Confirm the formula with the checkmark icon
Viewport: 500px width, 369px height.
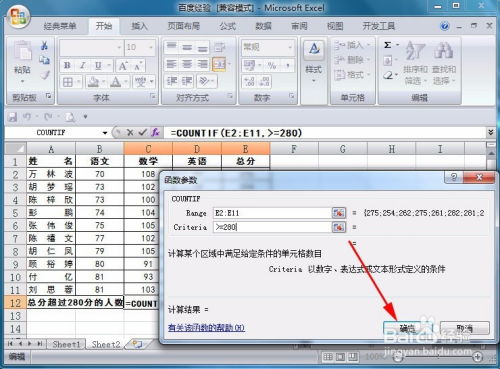[x=143, y=133]
